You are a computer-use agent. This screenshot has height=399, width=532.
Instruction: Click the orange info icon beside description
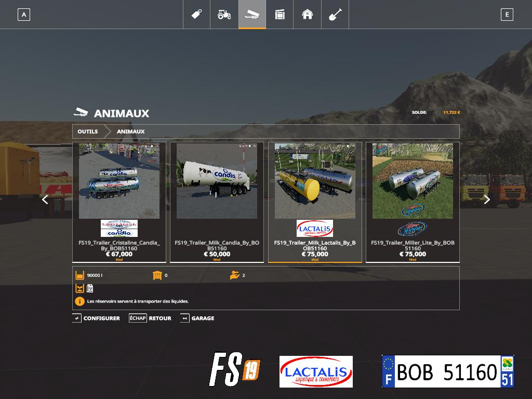point(79,301)
